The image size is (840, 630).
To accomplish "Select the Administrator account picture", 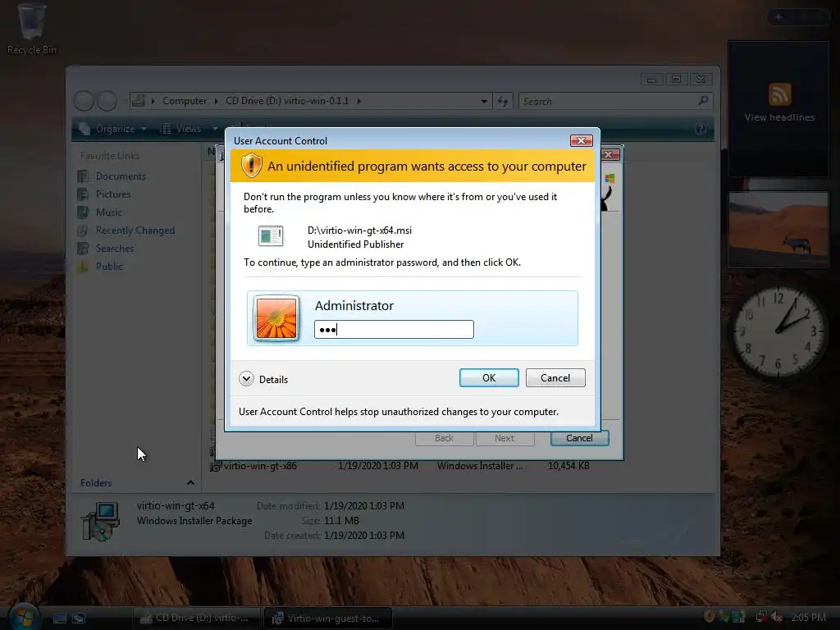I will [276, 318].
